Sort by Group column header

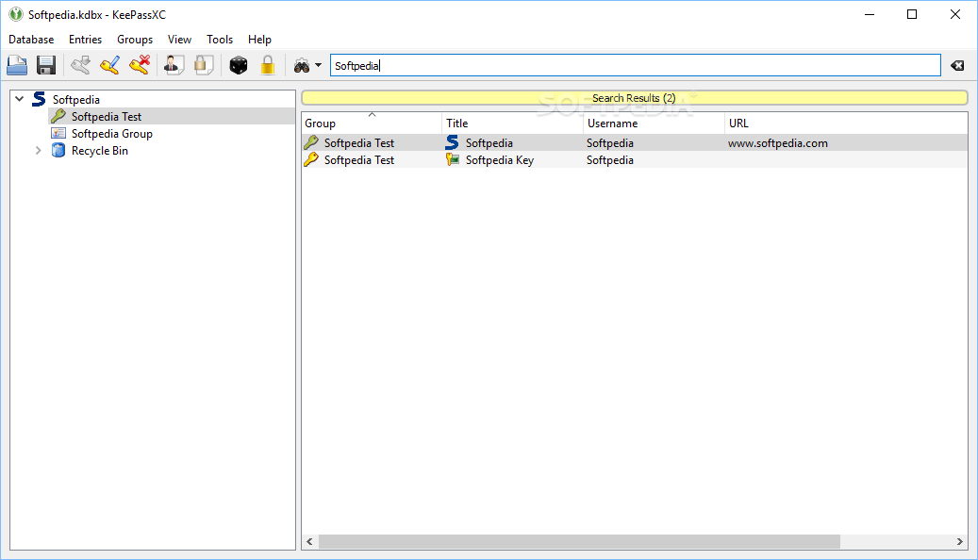coord(372,123)
